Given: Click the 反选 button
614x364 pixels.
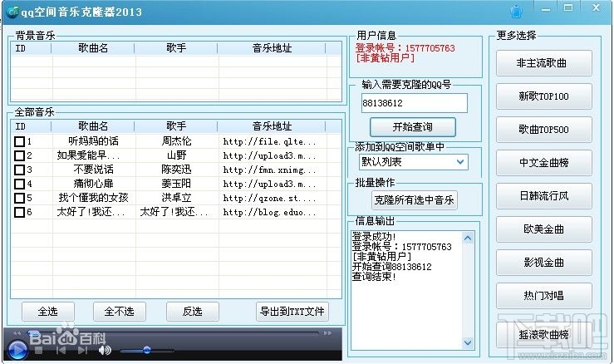Looking at the screenshot, I should 192,312.
